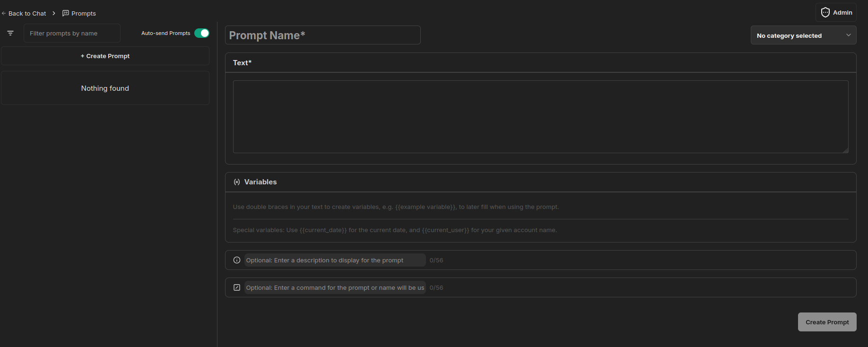This screenshot has width=868, height=347.
Task: Click the Admin shield icon
Action: point(825,13)
